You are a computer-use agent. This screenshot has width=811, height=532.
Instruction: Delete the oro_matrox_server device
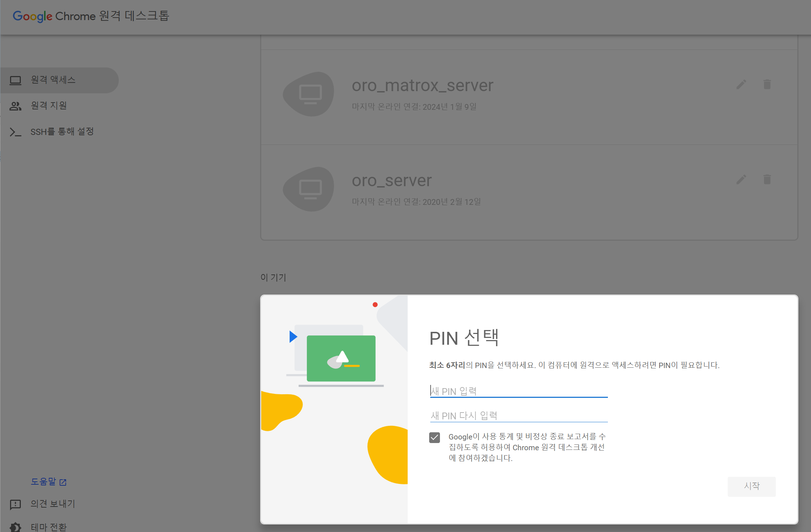tap(767, 85)
